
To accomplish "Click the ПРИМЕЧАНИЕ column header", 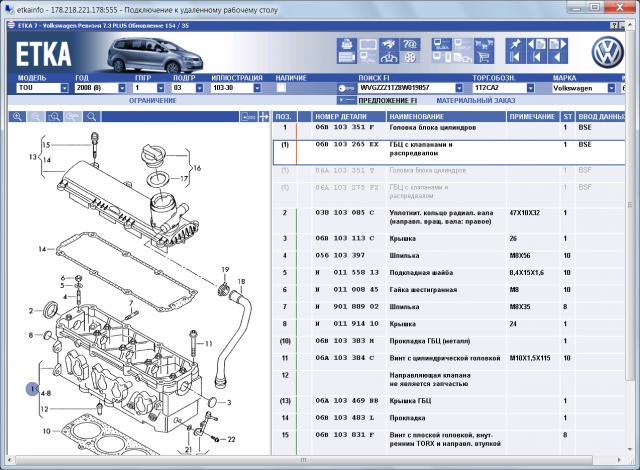I will pos(532,117).
